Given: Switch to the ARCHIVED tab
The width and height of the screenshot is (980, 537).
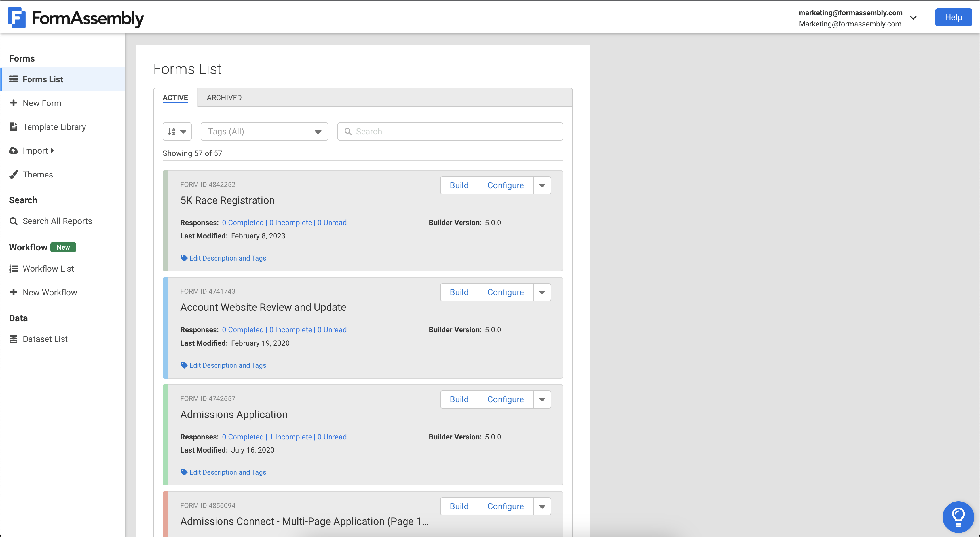Looking at the screenshot, I should pos(224,97).
